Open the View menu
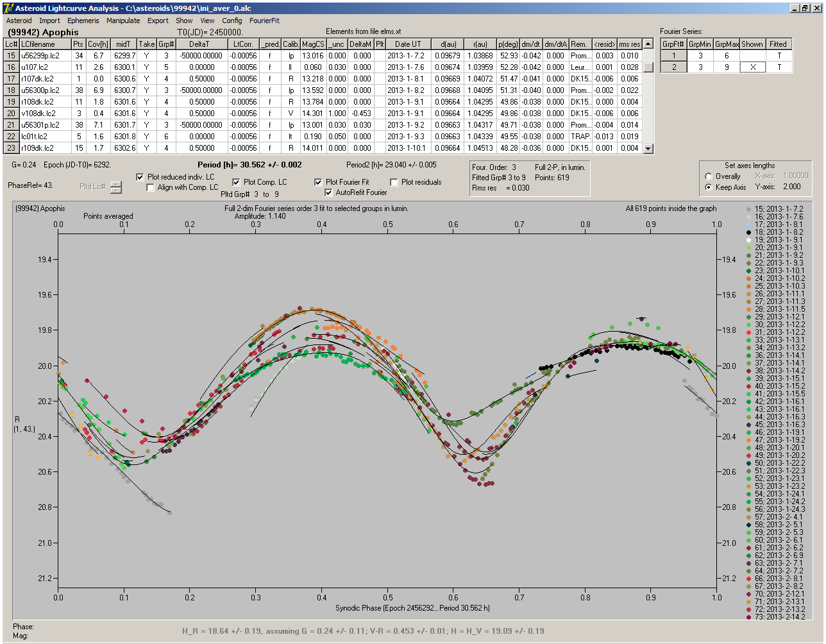Screen dimensions: 826x644 coord(207,21)
